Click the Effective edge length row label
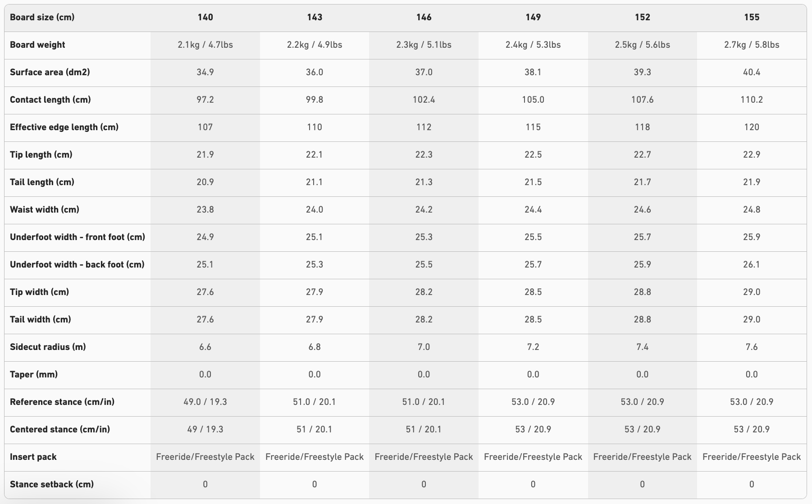The width and height of the screenshot is (812, 504). pos(64,127)
